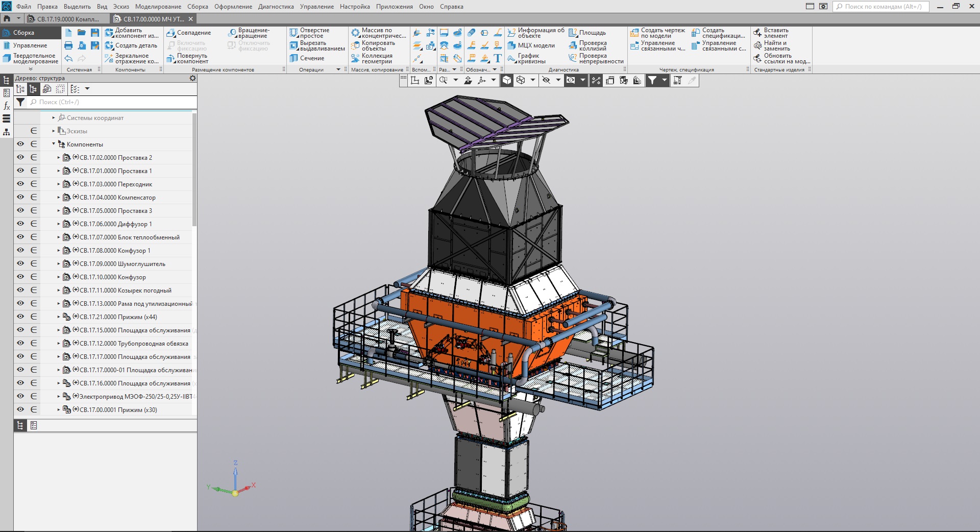Image resolution: width=980 pixels, height=532 pixels.
Task: Click the home start page icon
Action: [x=7, y=19]
